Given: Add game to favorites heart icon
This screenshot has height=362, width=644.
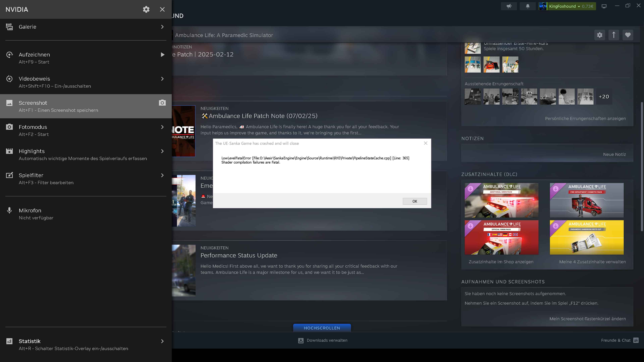Looking at the screenshot, I should point(628,35).
